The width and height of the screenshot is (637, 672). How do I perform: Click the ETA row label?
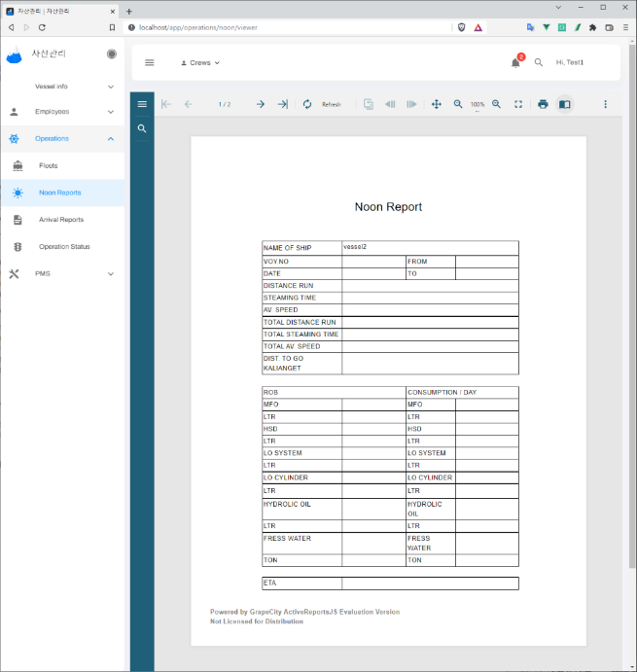click(270, 583)
